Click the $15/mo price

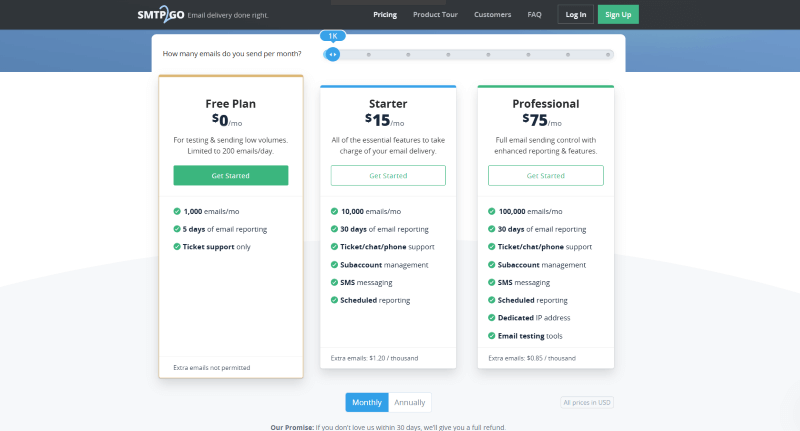click(384, 120)
